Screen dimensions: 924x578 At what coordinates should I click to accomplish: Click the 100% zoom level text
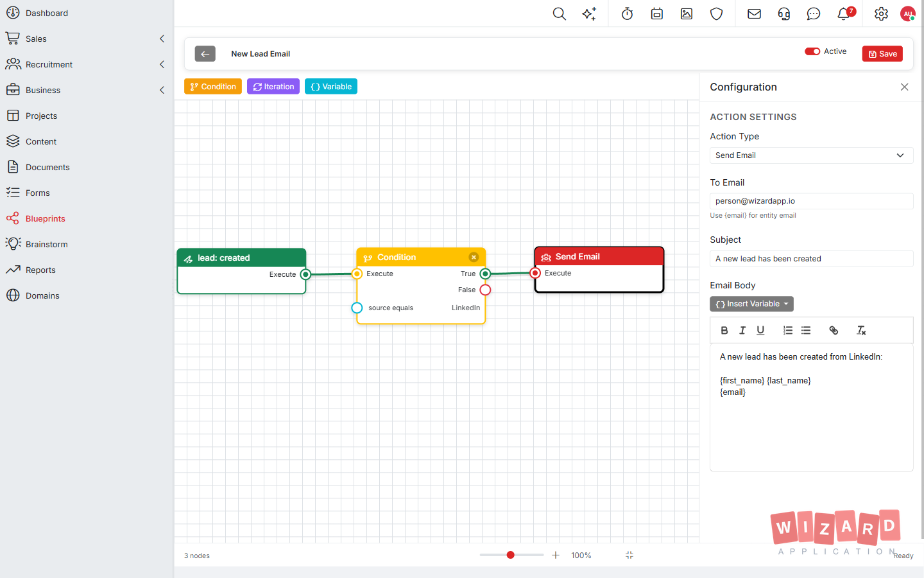(581, 556)
